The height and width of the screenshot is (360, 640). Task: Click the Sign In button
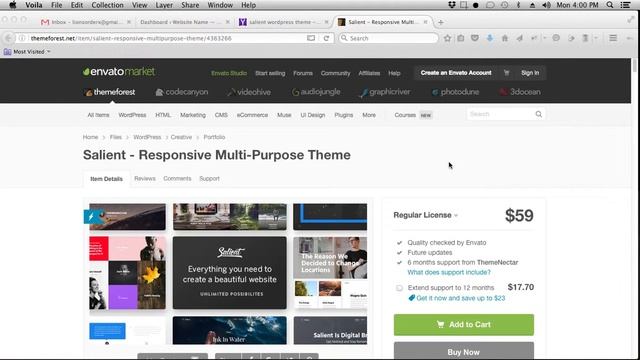click(530, 73)
